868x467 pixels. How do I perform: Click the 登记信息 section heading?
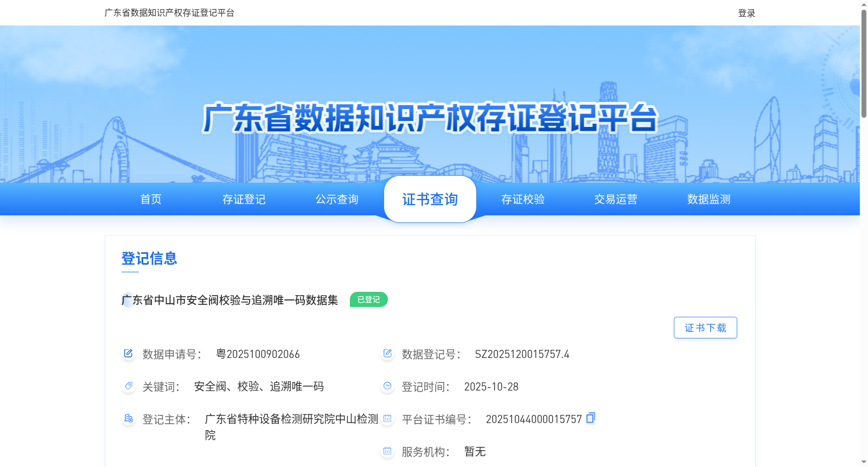point(149,258)
